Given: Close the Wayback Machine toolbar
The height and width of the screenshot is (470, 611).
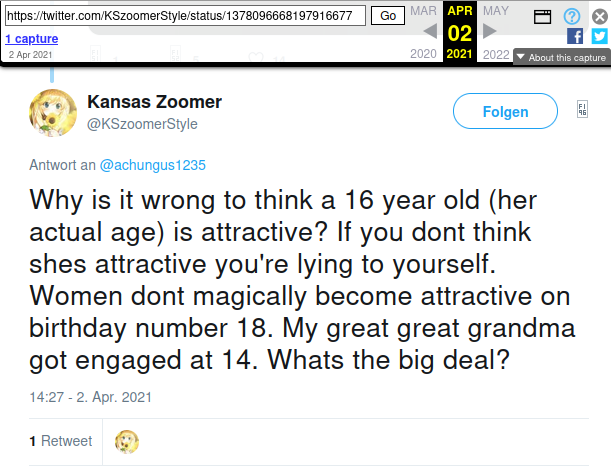Looking at the screenshot, I should click(x=599, y=16).
